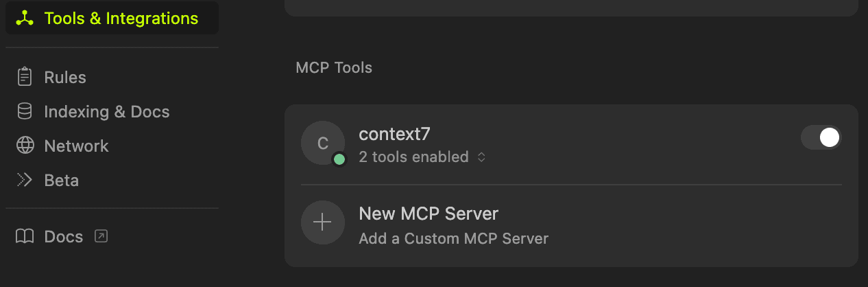Click the Network globe icon
868x287 pixels.
(x=25, y=146)
